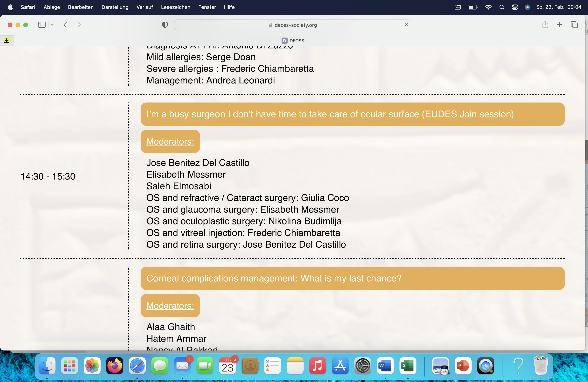Open the Verlauf menu
This screenshot has width=588, height=382.
pos(145,7)
